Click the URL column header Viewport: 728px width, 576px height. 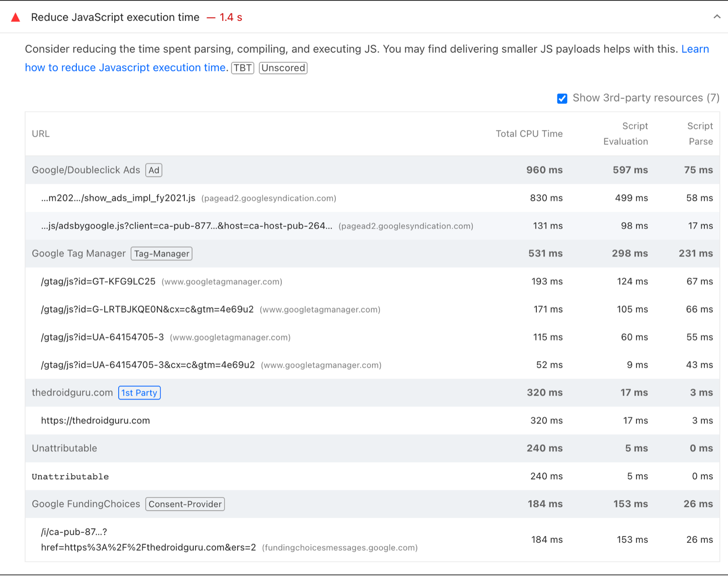click(40, 134)
